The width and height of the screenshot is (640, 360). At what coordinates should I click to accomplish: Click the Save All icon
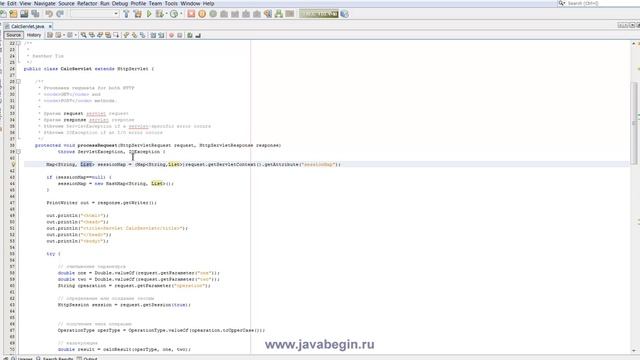(x=35, y=13)
